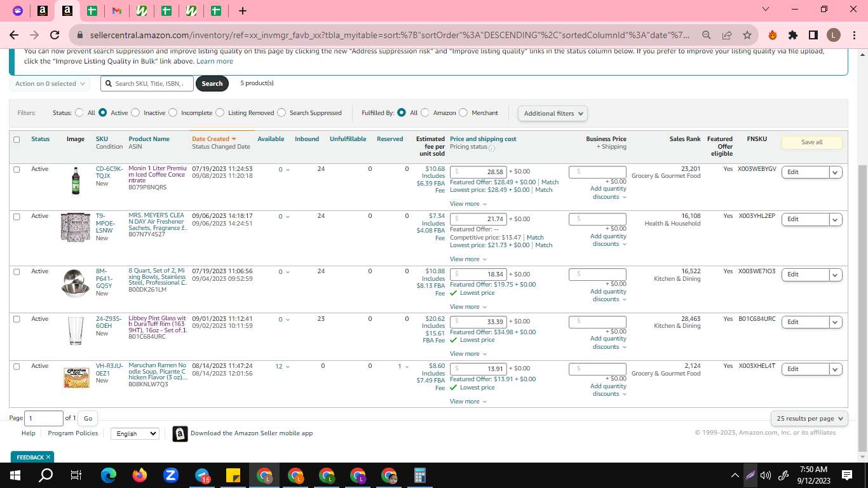
Task: Select the Inactive status filter
Action: click(135, 112)
